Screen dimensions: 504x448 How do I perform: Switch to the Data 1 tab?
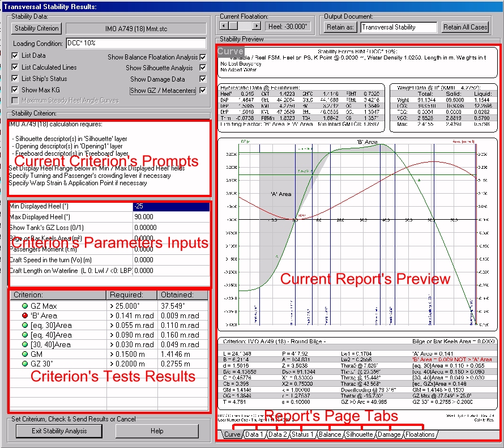click(x=254, y=434)
